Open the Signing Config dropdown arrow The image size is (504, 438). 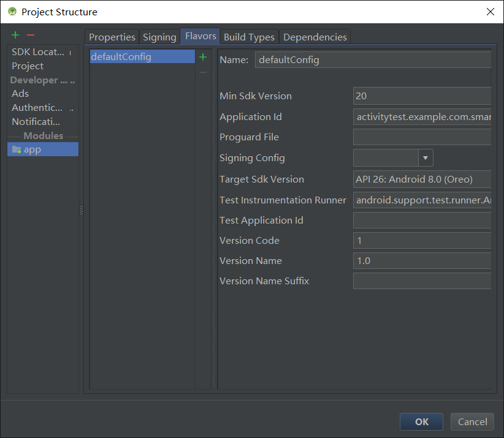pyautogui.click(x=426, y=158)
